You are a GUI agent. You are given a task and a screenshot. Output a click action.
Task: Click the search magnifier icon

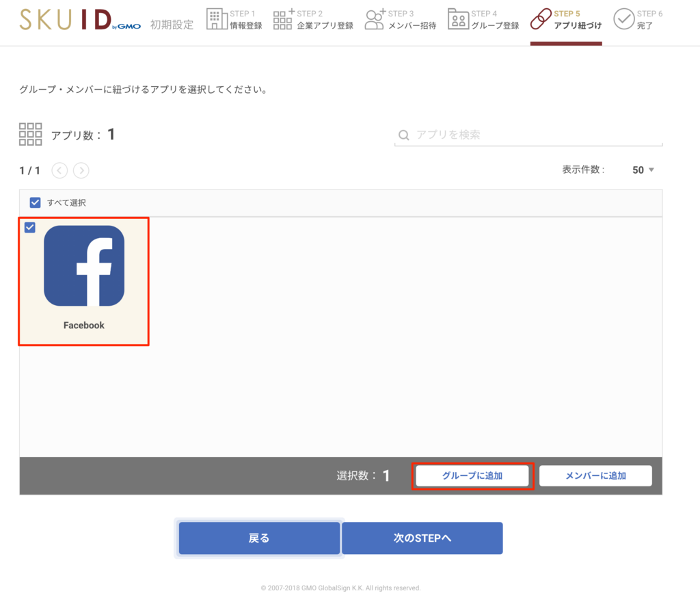(403, 135)
